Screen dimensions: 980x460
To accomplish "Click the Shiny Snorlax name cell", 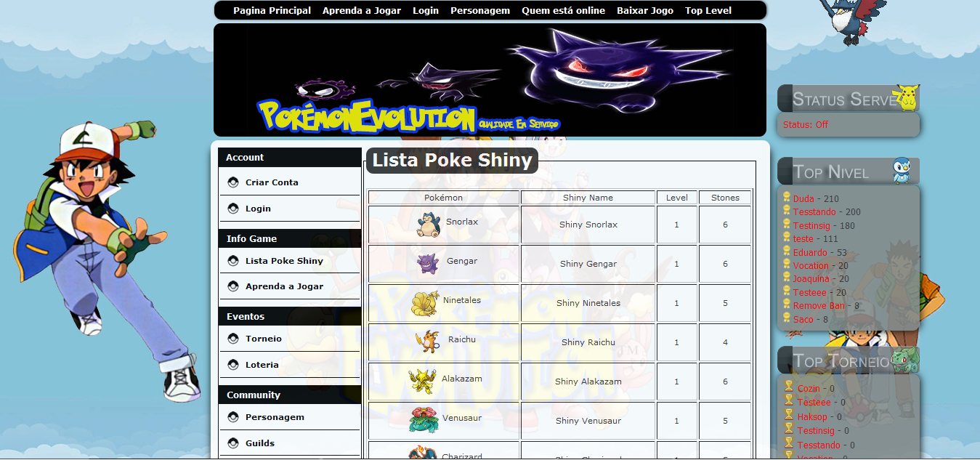I will (x=588, y=225).
